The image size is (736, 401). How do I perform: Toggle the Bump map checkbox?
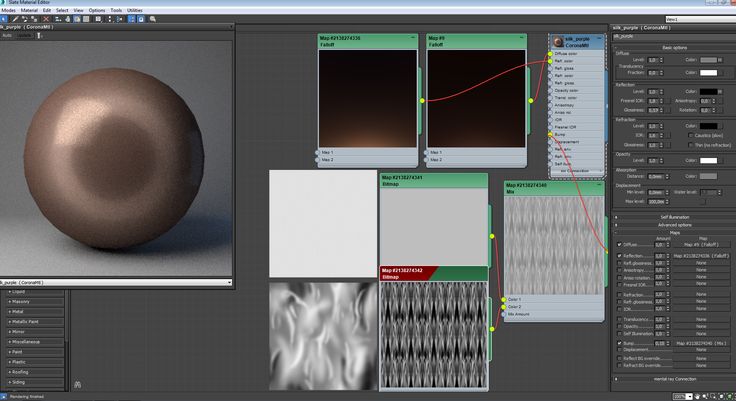618,342
